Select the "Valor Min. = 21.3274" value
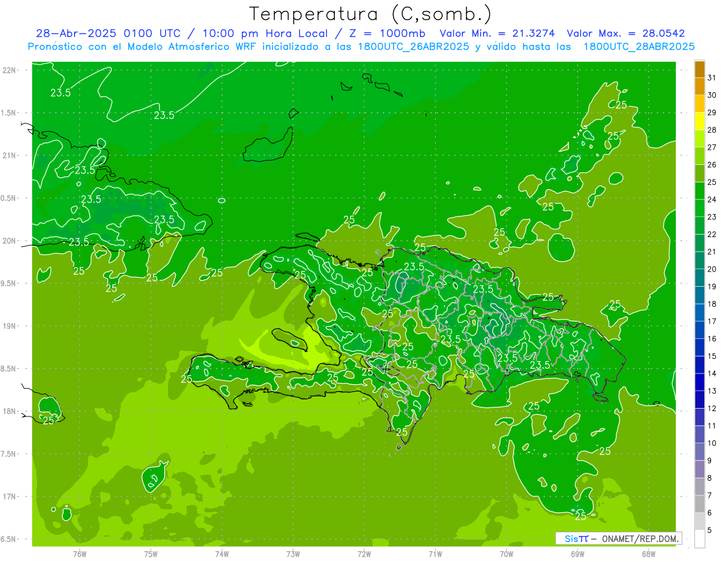 (x=497, y=33)
